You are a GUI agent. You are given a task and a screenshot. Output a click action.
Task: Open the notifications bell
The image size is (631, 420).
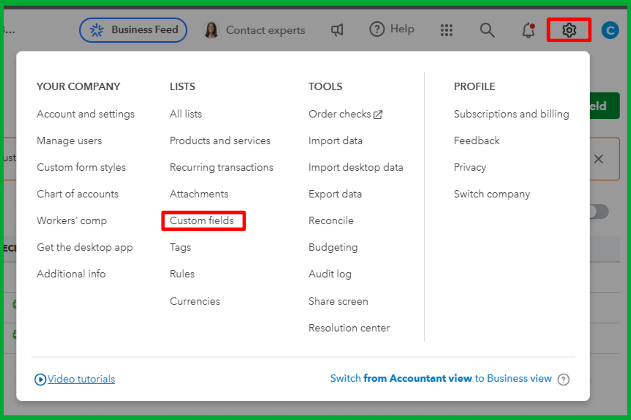pyautogui.click(x=528, y=30)
